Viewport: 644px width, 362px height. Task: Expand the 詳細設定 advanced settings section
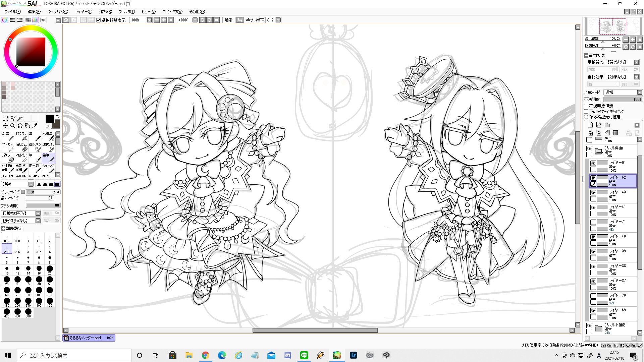pos(3,229)
